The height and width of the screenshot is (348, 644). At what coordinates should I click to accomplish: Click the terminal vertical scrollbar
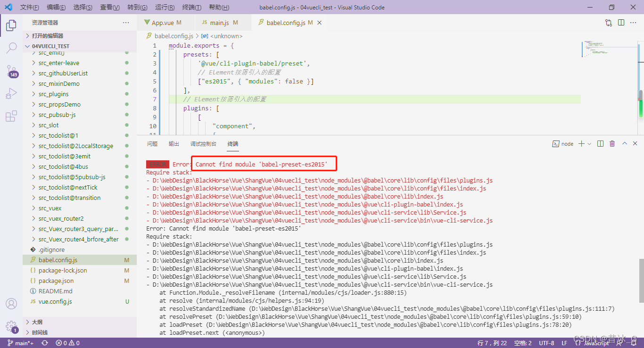coord(641,281)
